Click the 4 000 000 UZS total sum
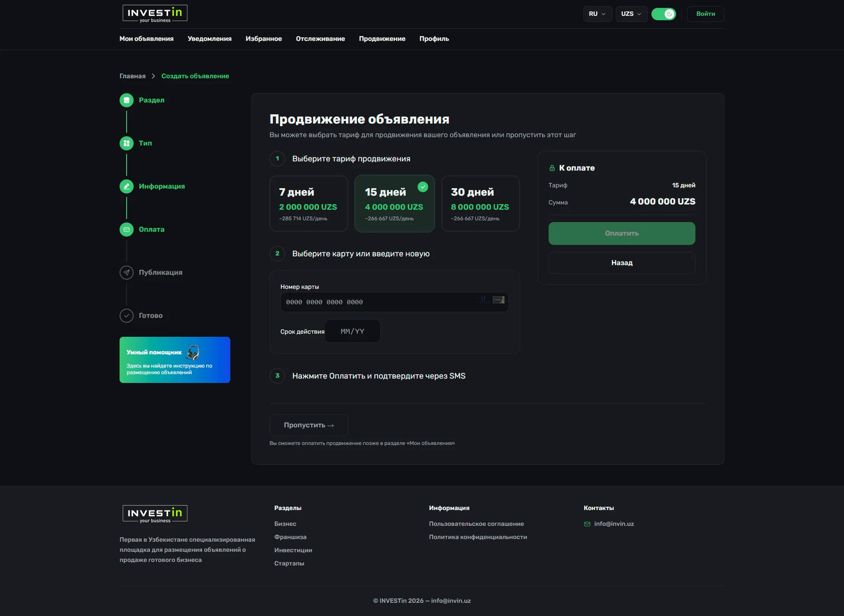Image resolution: width=844 pixels, height=616 pixels. coord(662,202)
